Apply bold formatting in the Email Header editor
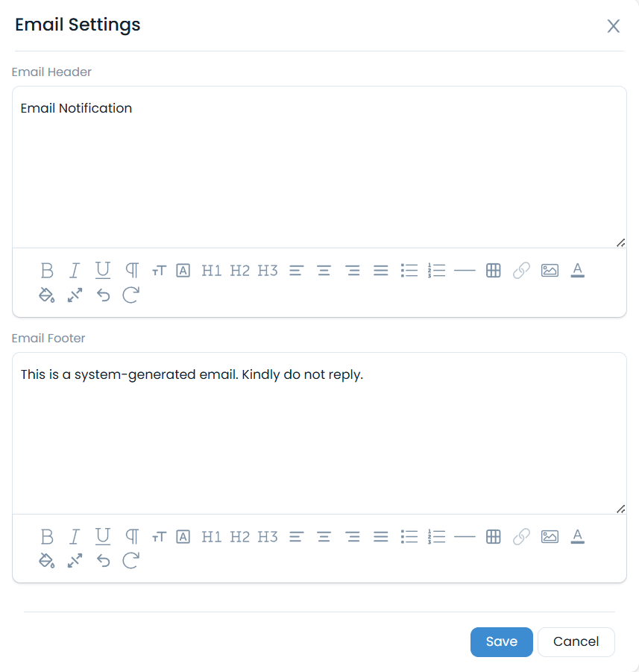 pyautogui.click(x=47, y=270)
